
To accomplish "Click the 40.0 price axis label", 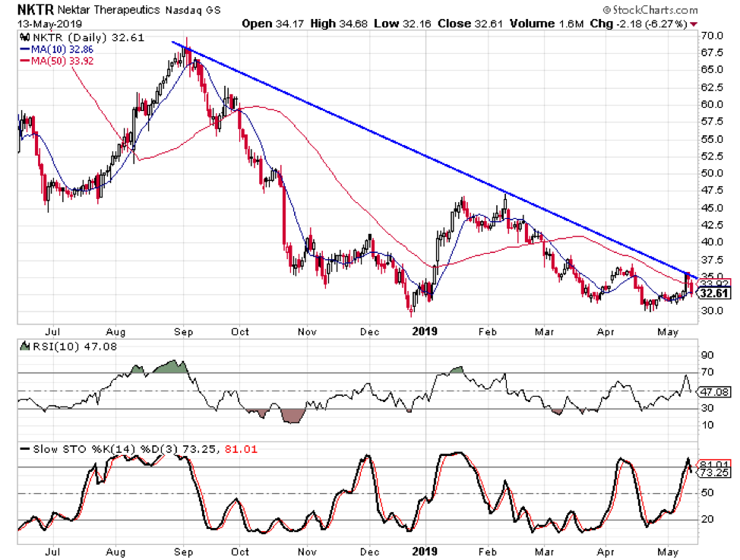I will (x=712, y=242).
